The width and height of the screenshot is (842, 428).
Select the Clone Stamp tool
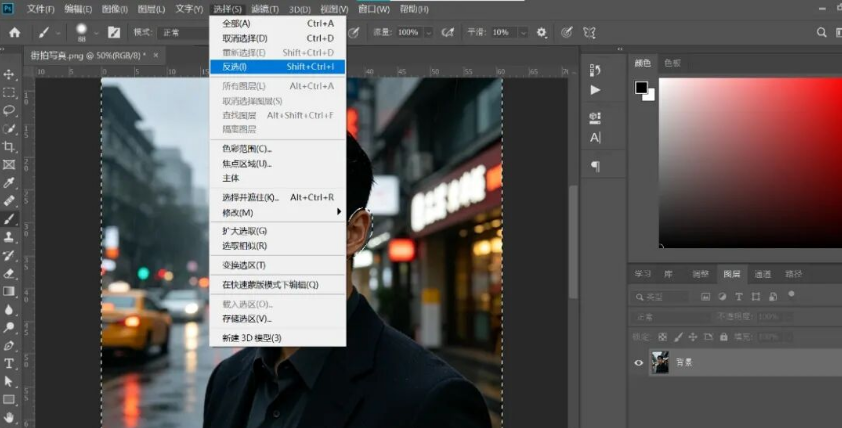point(9,237)
